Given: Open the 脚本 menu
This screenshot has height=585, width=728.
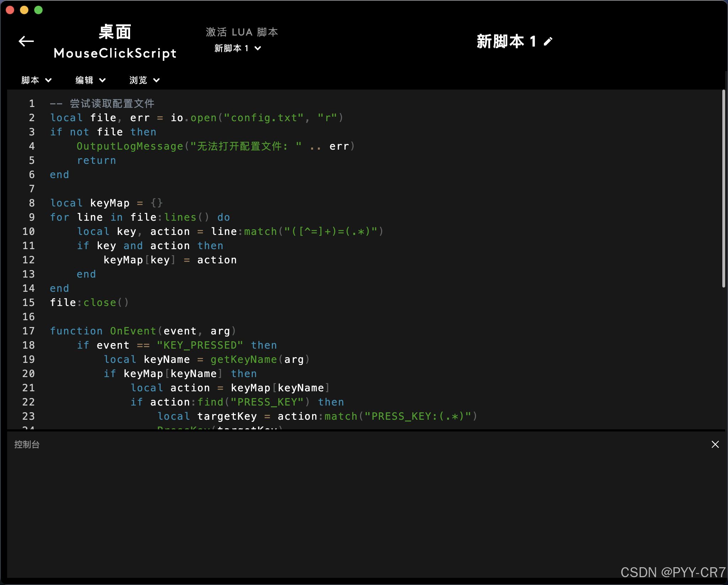Looking at the screenshot, I should pos(31,80).
